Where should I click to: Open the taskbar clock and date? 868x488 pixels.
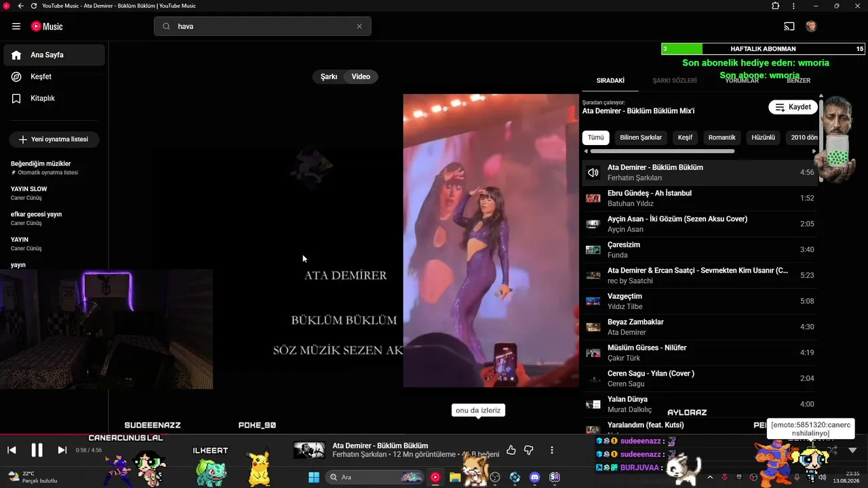pos(847,477)
